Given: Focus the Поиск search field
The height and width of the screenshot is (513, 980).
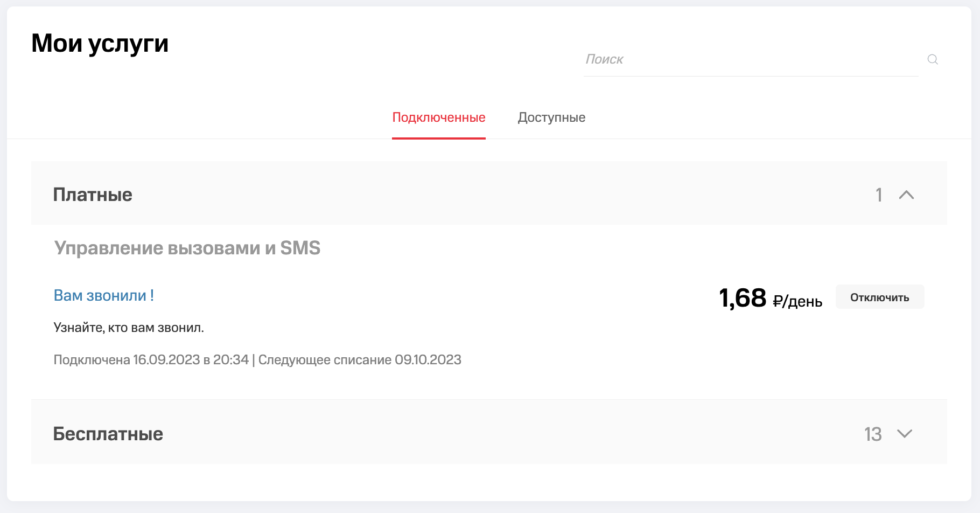Looking at the screenshot, I should click(x=751, y=59).
